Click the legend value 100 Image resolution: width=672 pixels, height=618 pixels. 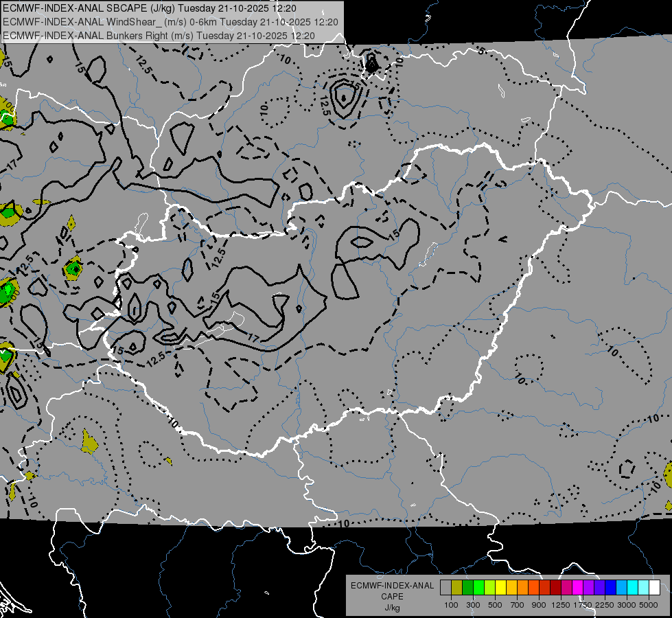(x=451, y=605)
